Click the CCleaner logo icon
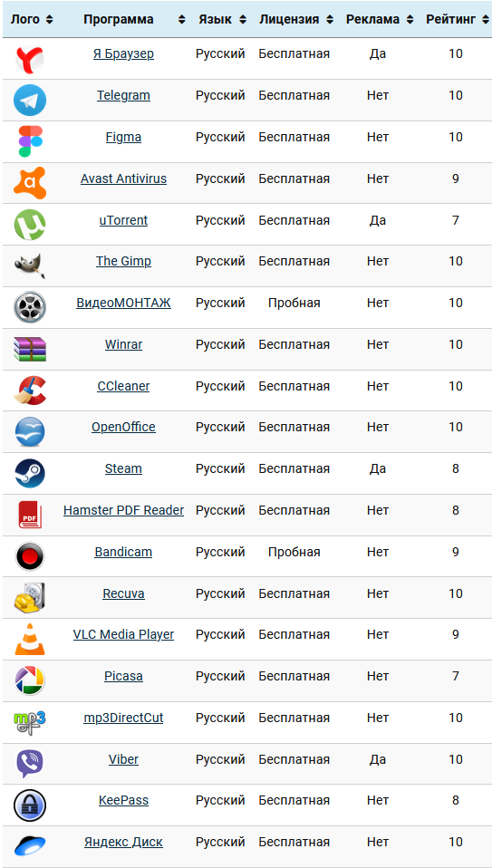This screenshot has height=868, width=492. [x=30, y=391]
